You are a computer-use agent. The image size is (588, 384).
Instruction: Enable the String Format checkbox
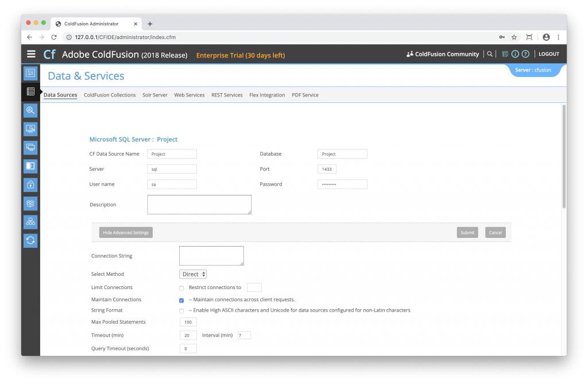coord(181,311)
